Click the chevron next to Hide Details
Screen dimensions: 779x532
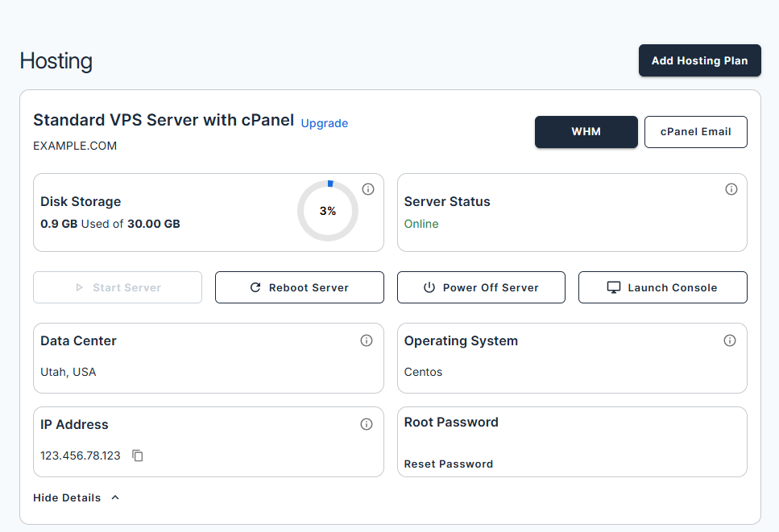click(114, 497)
